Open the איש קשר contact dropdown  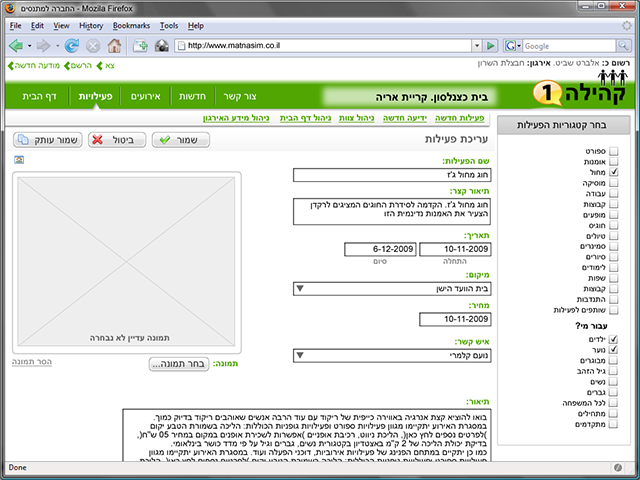(x=392, y=356)
